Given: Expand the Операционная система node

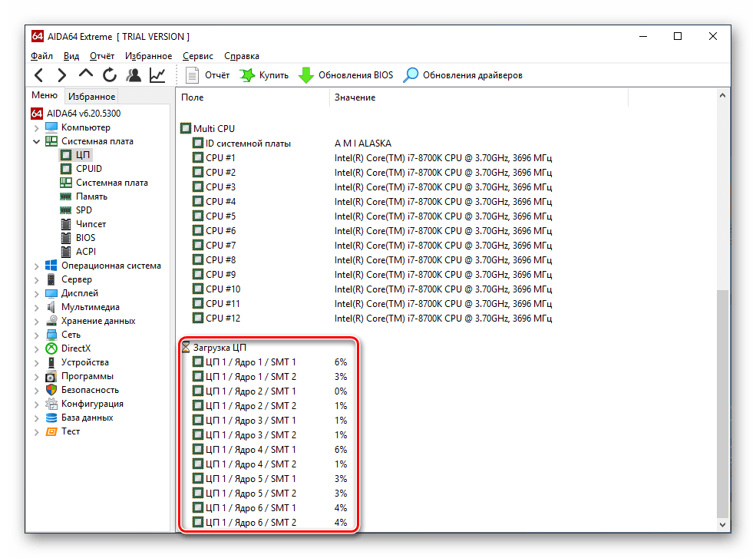Looking at the screenshot, I should pyautogui.click(x=36, y=266).
